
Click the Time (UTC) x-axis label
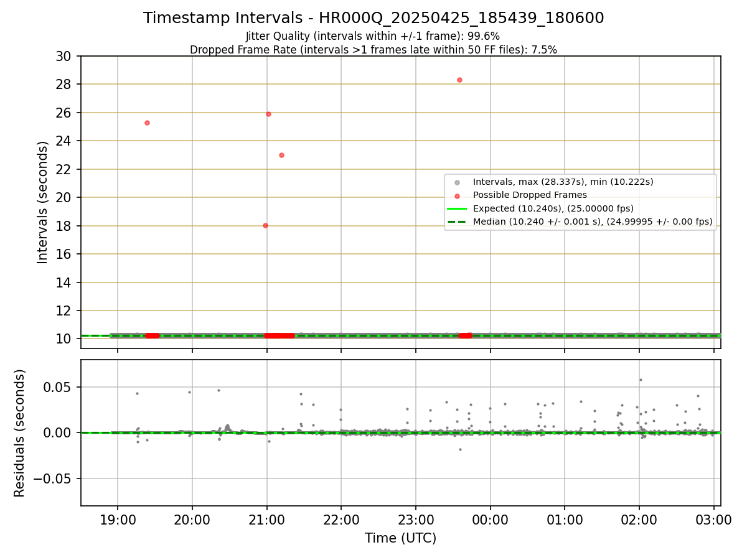coord(400,538)
